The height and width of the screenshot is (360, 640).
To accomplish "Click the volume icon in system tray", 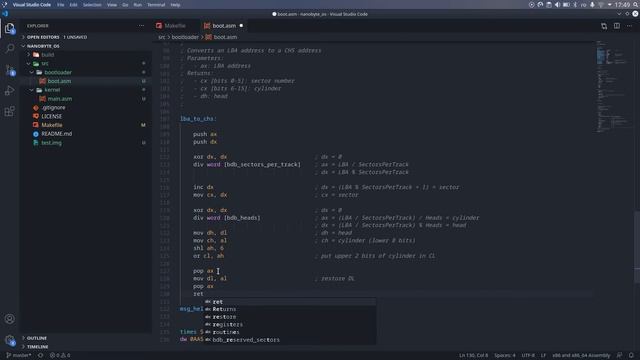I will [558, 5].
